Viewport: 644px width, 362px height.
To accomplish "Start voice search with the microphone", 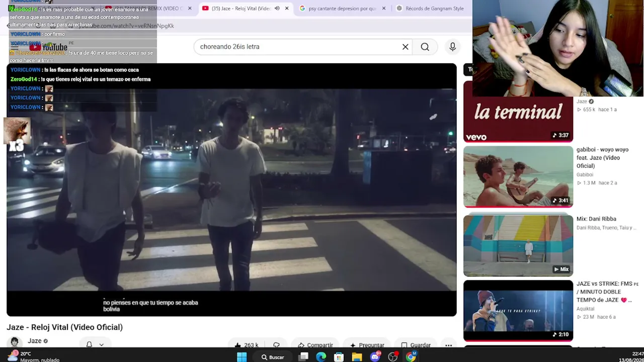I will point(452,47).
